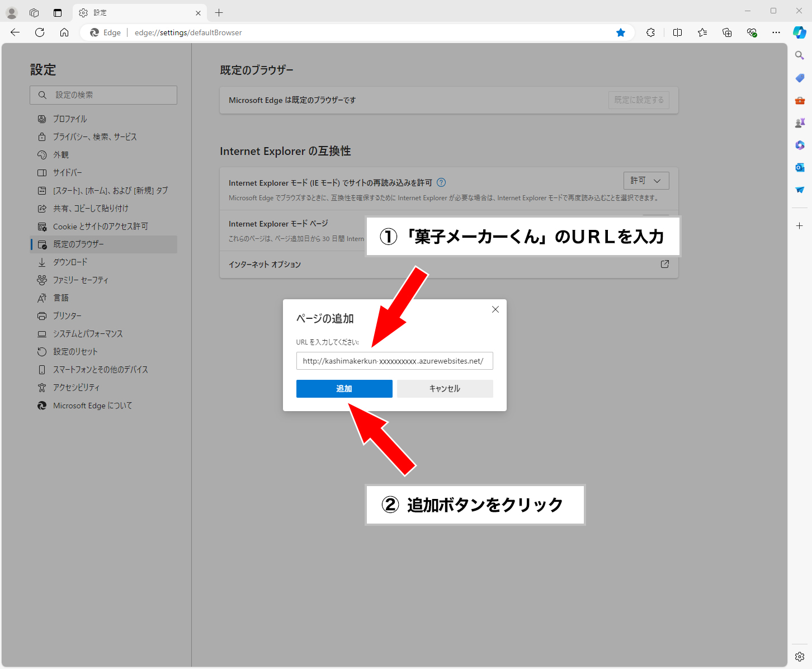The height and width of the screenshot is (669, 812).
Task: Click the address bar URL edge://settings/defaultBrowser
Action: click(188, 32)
